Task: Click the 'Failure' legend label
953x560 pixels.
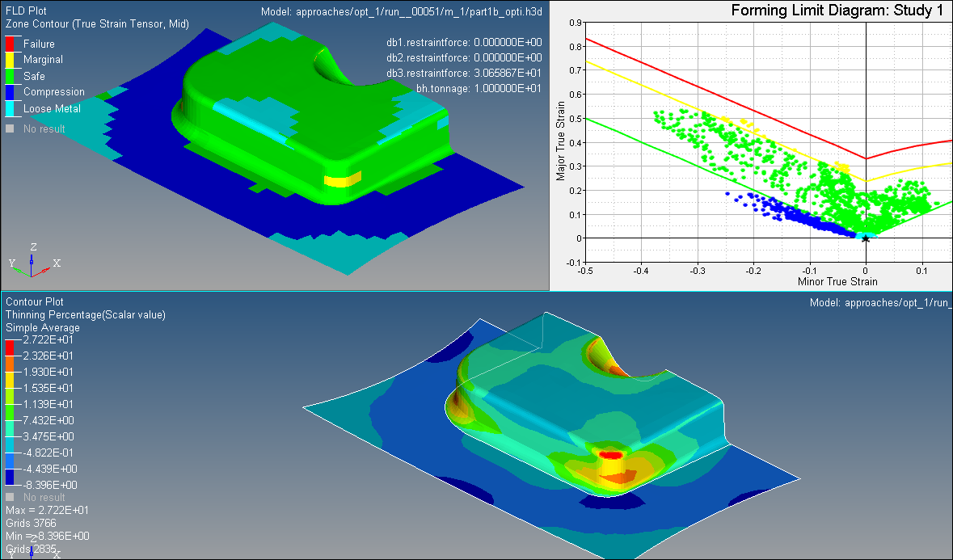Action: click(39, 44)
